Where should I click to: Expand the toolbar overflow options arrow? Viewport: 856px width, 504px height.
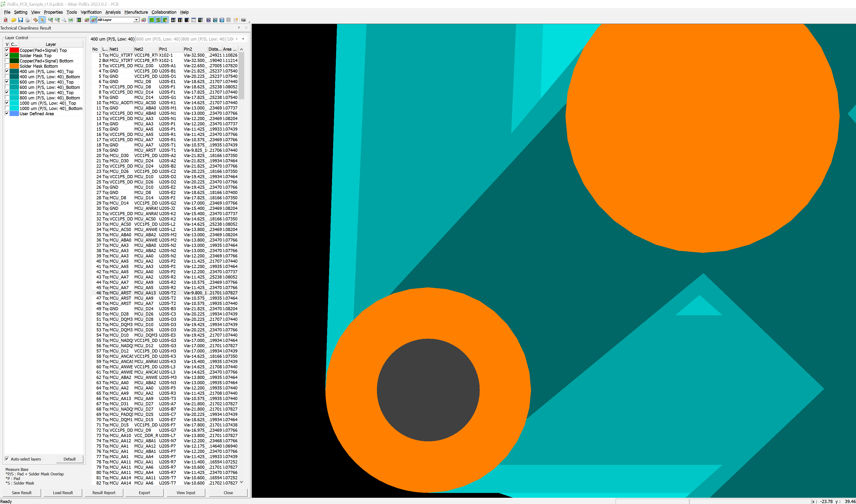(250, 22)
